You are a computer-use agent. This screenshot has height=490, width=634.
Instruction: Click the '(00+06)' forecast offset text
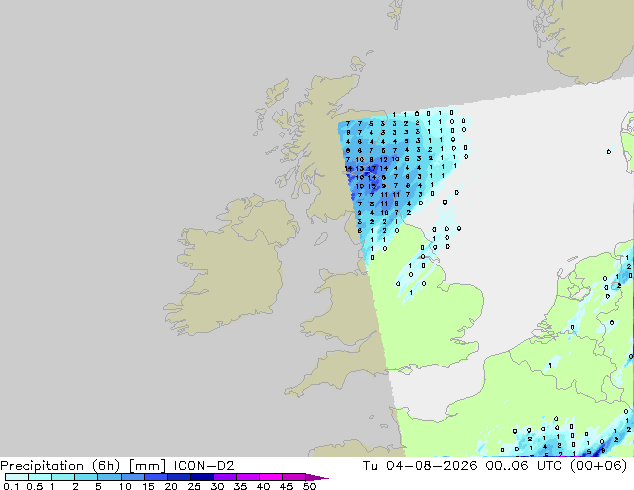(598, 466)
